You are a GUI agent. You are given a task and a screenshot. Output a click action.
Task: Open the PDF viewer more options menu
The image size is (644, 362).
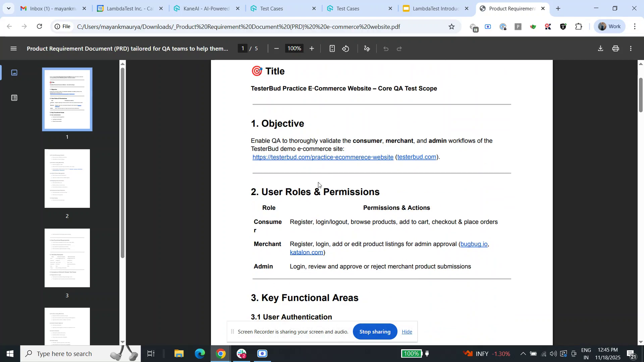click(x=631, y=48)
